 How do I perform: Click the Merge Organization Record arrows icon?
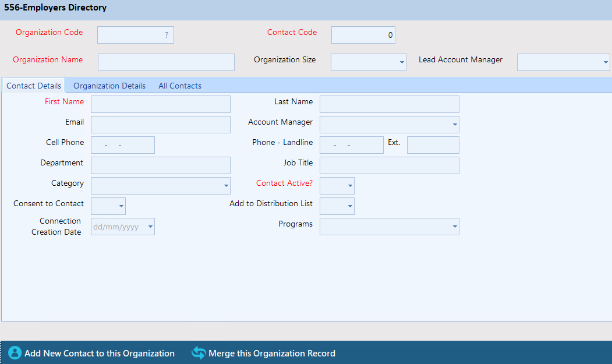[199, 353]
